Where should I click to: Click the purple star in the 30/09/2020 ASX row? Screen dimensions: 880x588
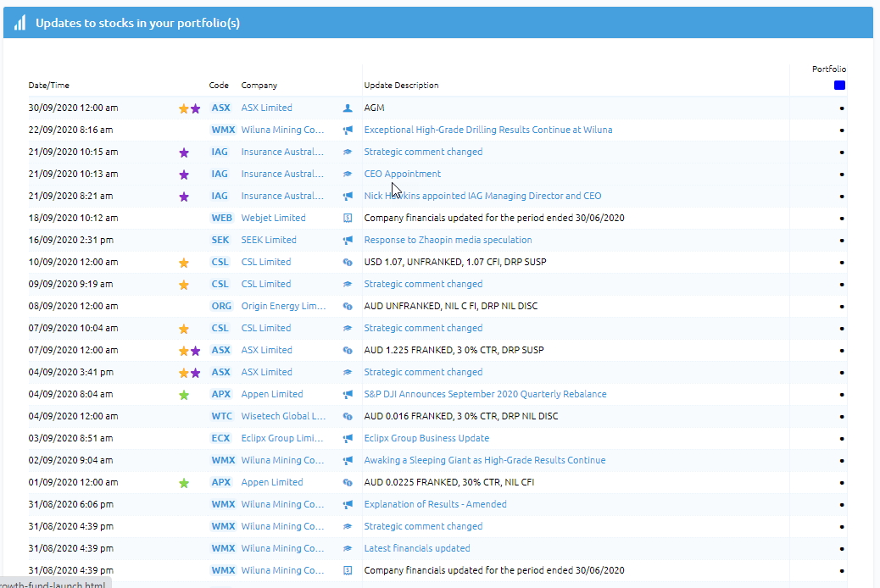[x=195, y=108]
